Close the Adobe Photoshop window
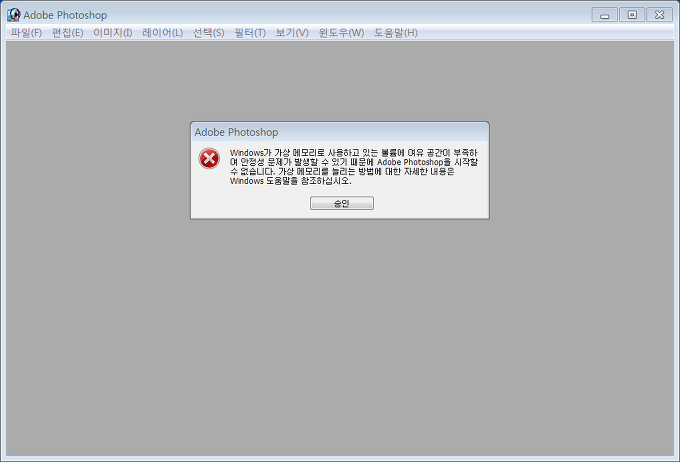 660,15
